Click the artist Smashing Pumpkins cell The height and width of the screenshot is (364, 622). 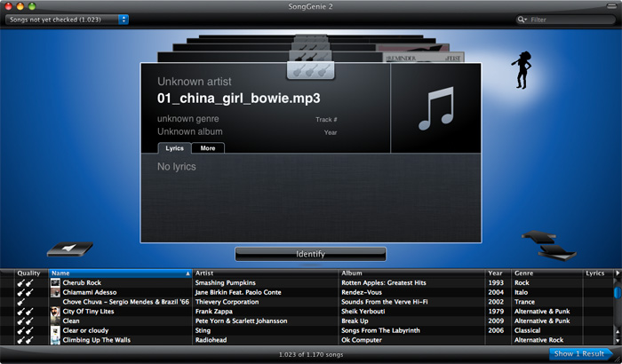click(226, 282)
